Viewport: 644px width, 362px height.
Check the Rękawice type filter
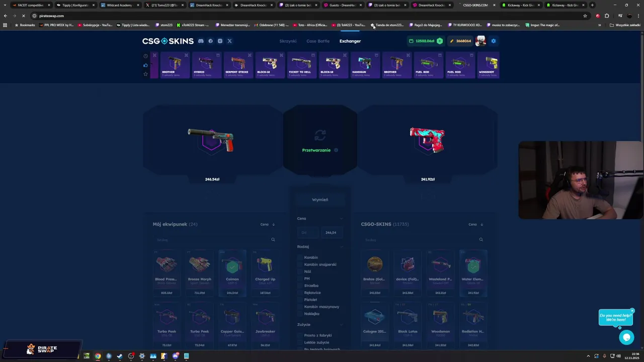300,293
